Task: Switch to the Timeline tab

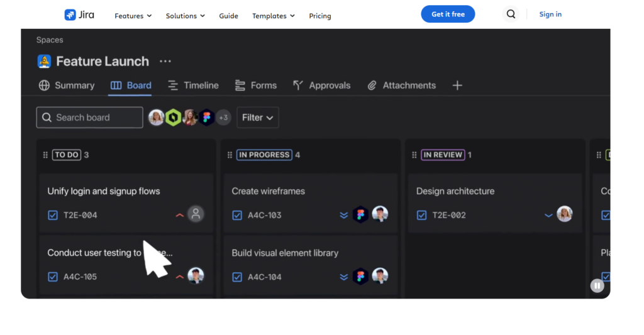Action: pos(193,85)
